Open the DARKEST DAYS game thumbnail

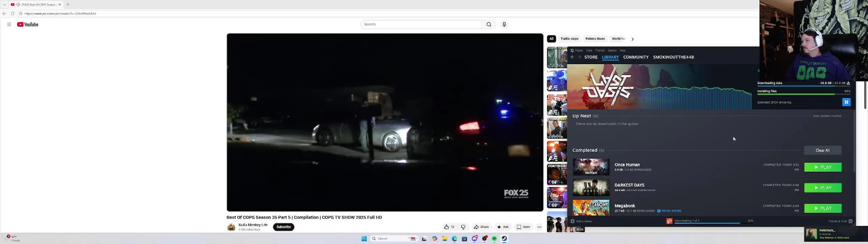click(x=591, y=188)
